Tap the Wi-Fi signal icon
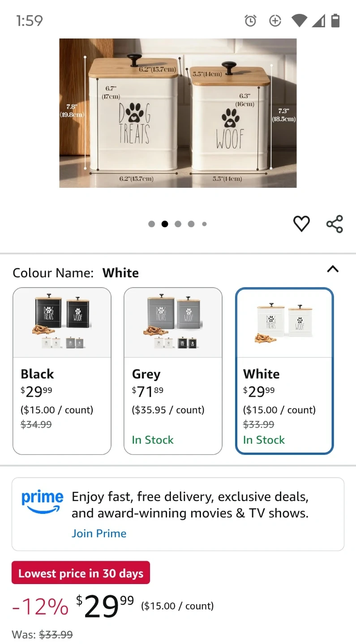Screen dimensions: 356x644 (x=299, y=21)
